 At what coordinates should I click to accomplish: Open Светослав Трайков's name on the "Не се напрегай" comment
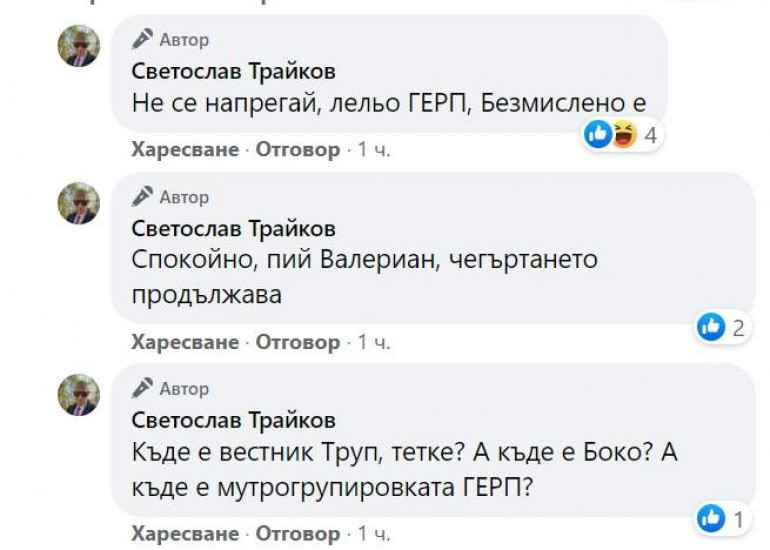click(233, 72)
